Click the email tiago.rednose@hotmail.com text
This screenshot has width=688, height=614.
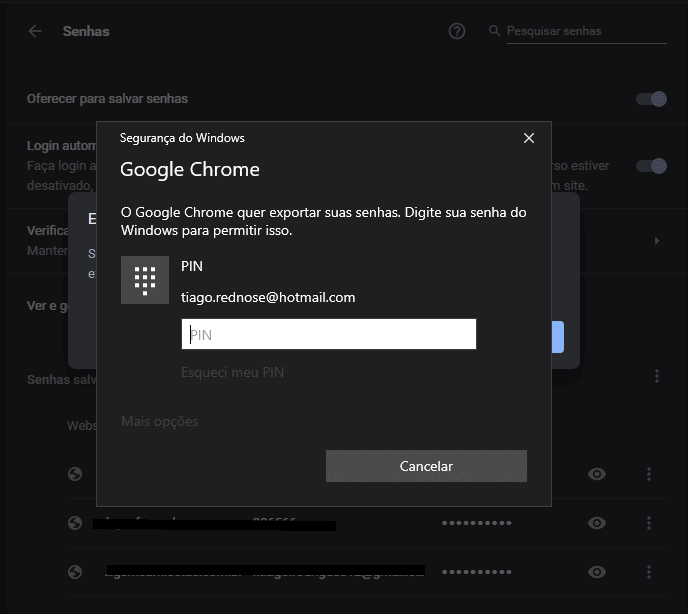268,298
